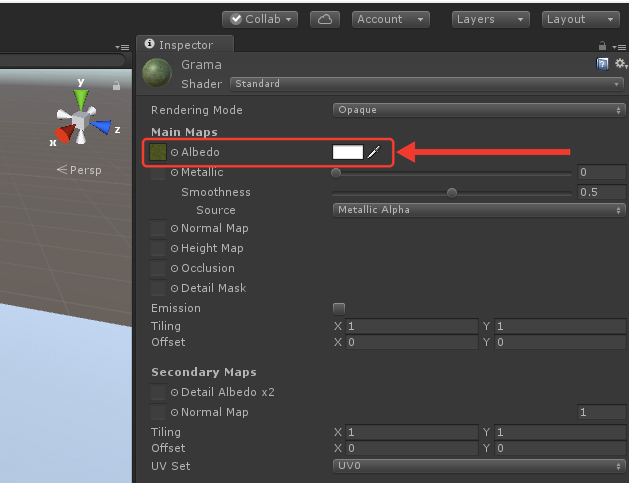Screen dimensions: 629x483
Task: Open the material help book icon
Action: (x=602, y=64)
